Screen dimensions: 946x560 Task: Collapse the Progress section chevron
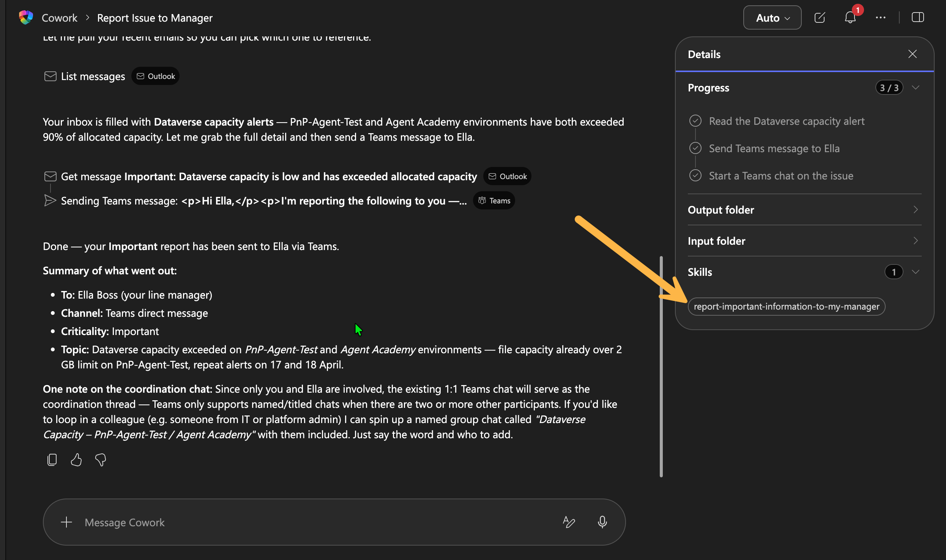coord(916,88)
